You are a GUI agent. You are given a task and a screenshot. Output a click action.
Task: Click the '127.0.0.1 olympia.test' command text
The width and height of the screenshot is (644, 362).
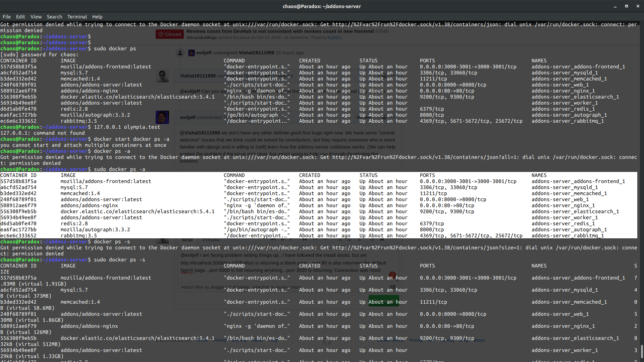click(127, 127)
